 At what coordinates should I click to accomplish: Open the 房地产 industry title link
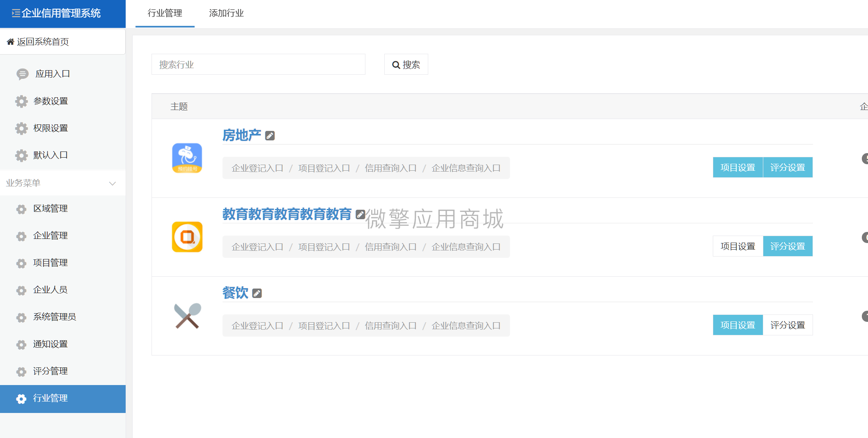pyautogui.click(x=242, y=135)
